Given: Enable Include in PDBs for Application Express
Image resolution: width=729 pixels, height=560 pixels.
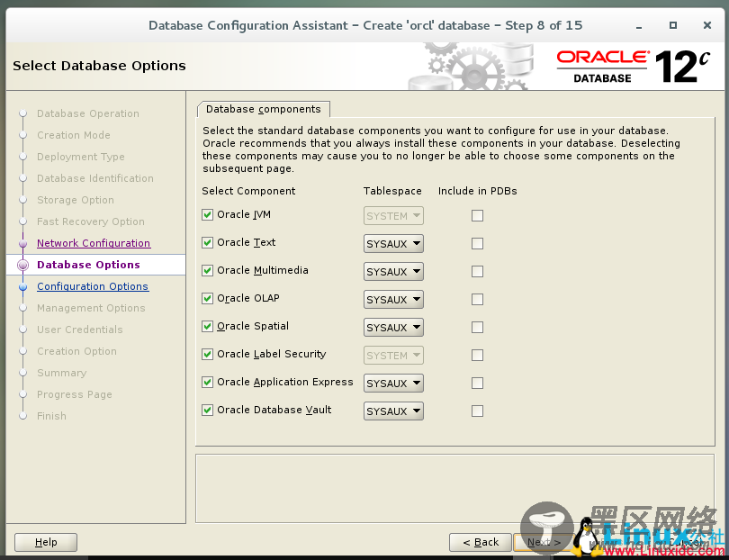Looking at the screenshot, I should [477, 384].
